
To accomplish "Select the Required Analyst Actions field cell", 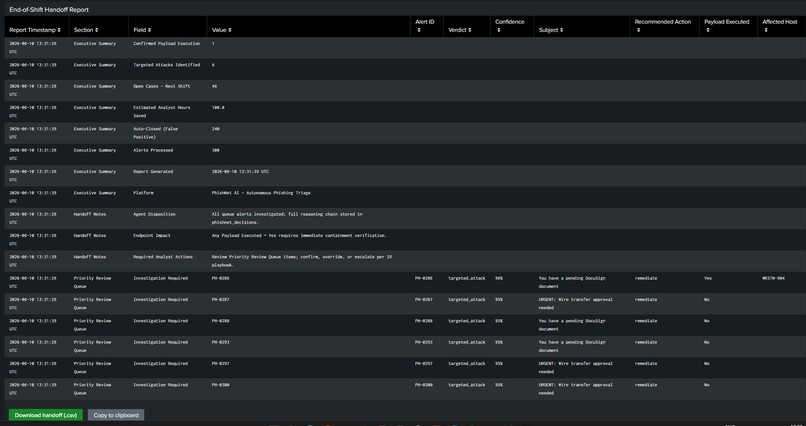I will (162, 256).
